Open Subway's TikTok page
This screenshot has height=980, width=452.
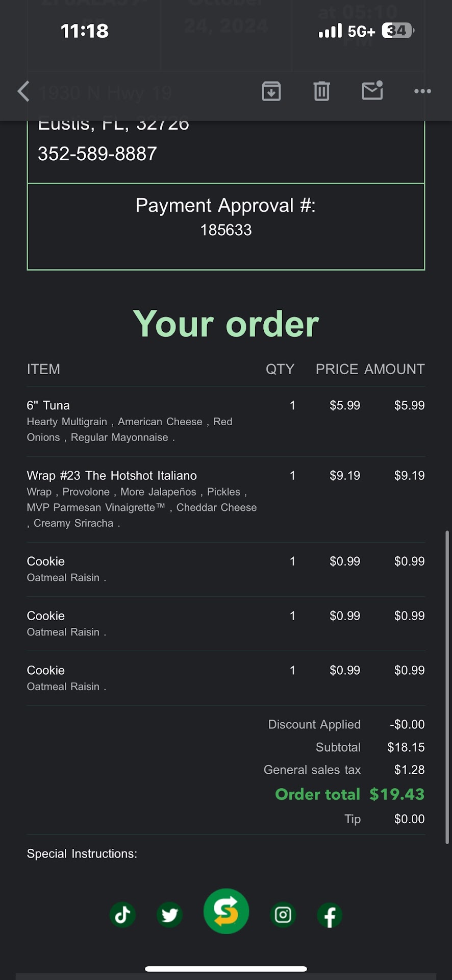[122, 915]
